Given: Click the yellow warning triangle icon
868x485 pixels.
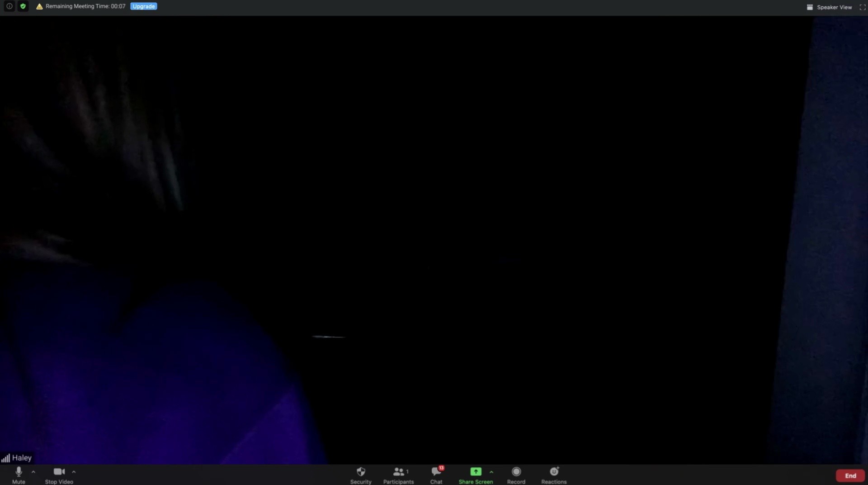Looking at the screenshot, I should 39,6.
